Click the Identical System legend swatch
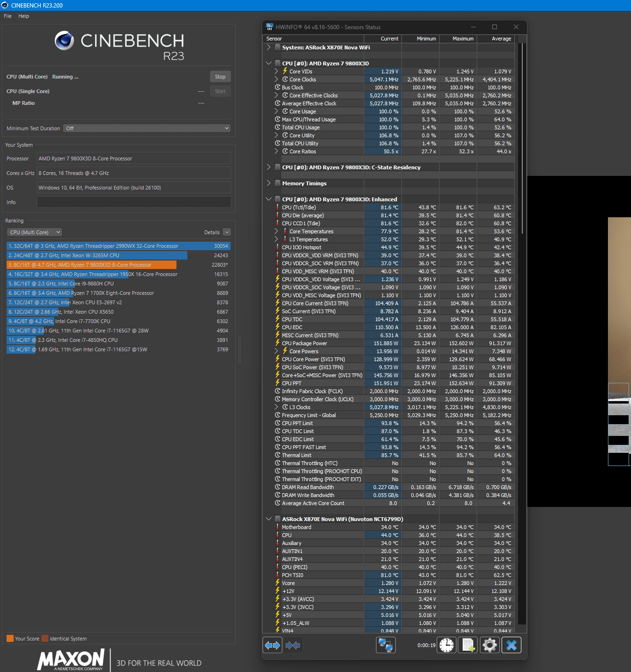Screen dimensions: 631x672 pyautogui.click(x=45, y=639)
